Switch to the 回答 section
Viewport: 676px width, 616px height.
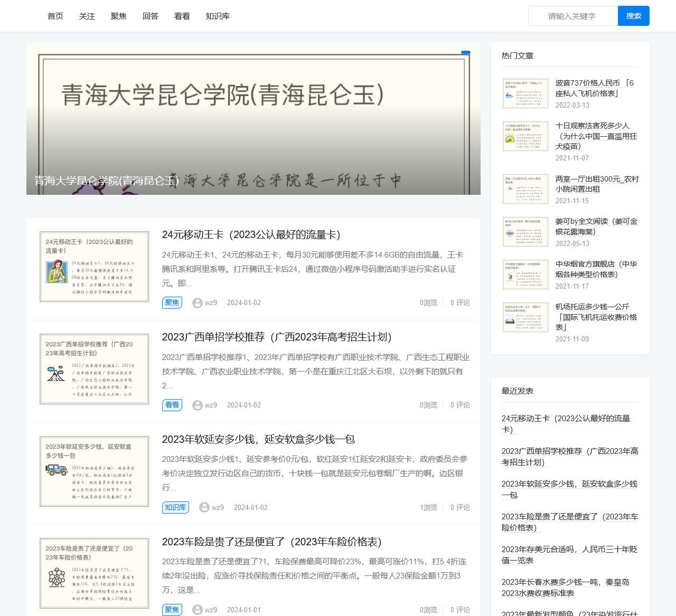coord(151,16)
